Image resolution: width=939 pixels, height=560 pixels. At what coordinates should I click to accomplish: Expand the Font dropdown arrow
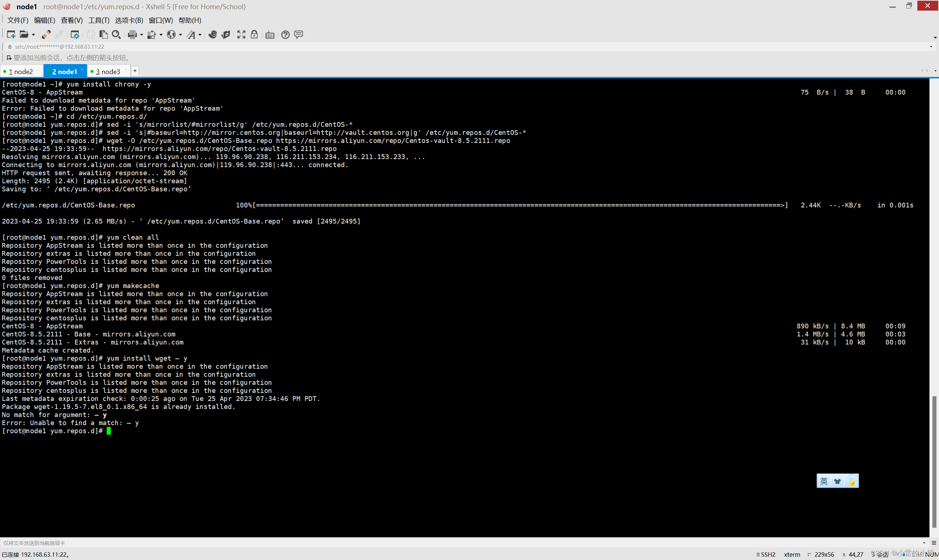[x=200, y=35]
